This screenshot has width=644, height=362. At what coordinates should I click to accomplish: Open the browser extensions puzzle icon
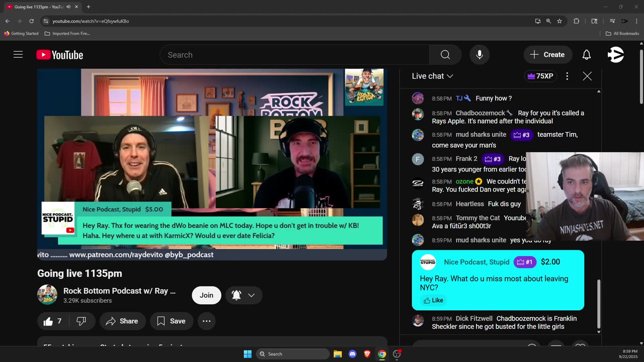click(x=577, y=21)
